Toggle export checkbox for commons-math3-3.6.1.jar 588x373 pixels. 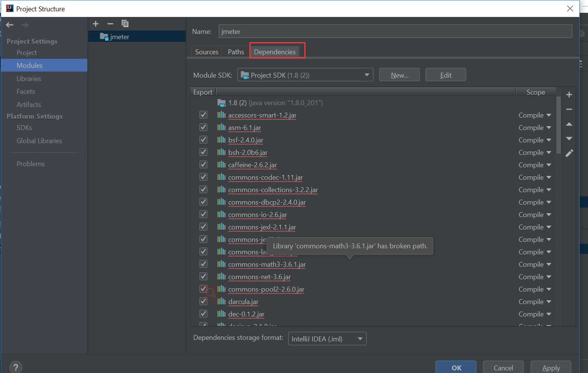(203, 264)
